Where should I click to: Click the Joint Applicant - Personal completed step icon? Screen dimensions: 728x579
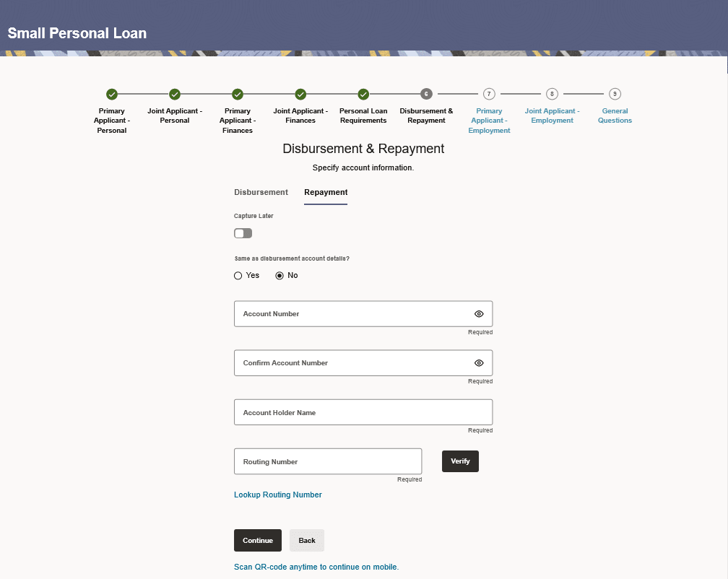pyautogui.click(x=175, y=94)
